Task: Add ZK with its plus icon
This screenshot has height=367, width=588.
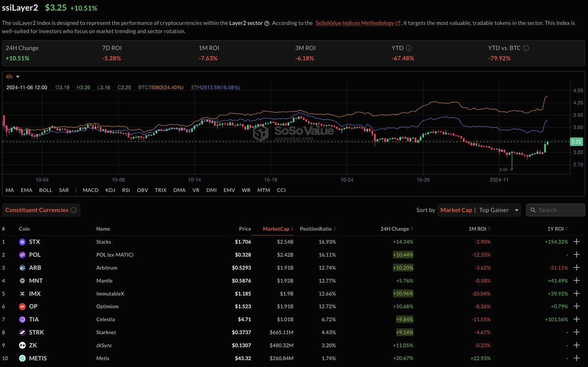Action: point(577,345)
